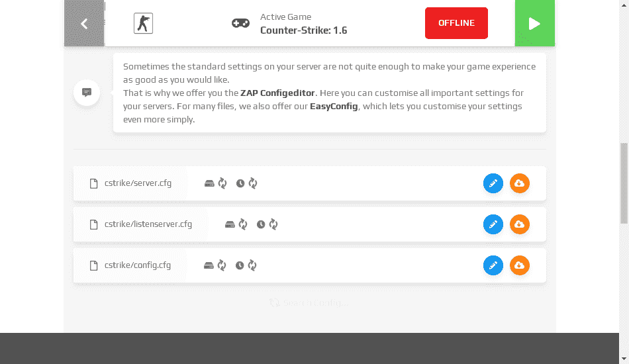The width and height of the screenshot is (629, 364).
Task: Click the clock icon in cstrike/config.cfg row
Action: point(240,265)
